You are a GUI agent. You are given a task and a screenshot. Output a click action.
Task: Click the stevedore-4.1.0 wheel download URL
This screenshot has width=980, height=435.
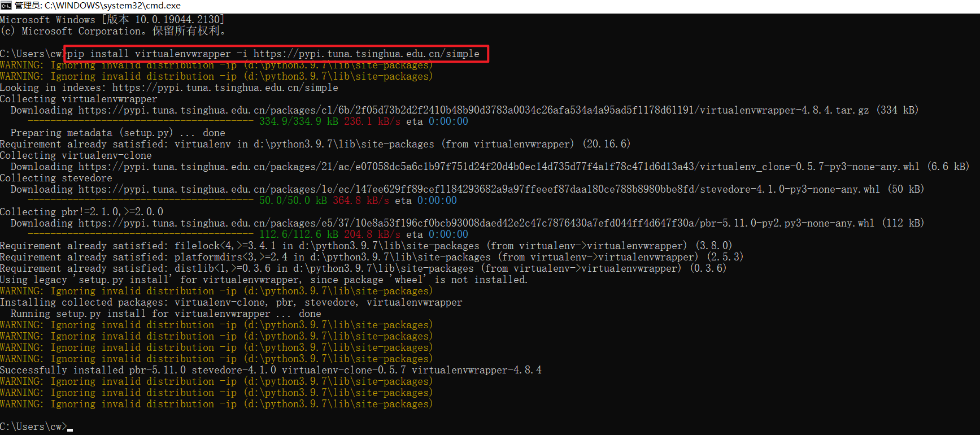click(x=479, y=189)
